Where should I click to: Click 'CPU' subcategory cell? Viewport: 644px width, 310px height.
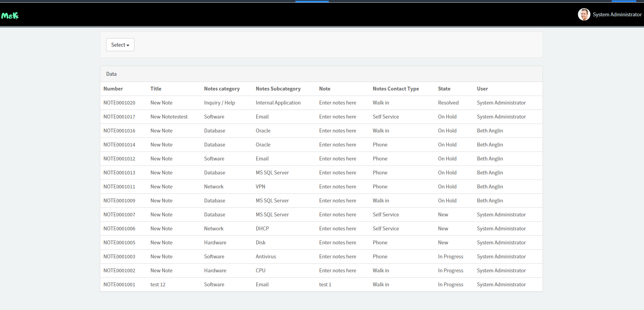(x=260, y=270)
